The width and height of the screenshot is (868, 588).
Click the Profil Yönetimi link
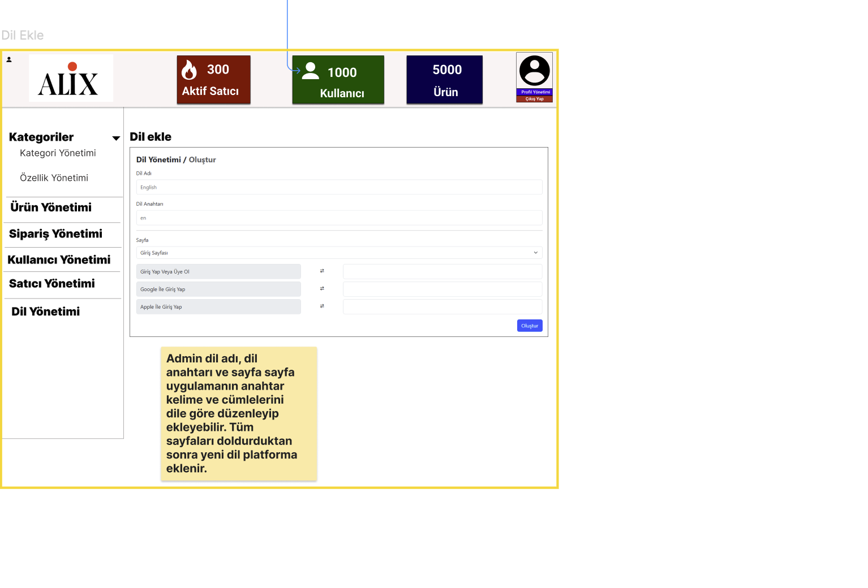(x=534, y=92)
